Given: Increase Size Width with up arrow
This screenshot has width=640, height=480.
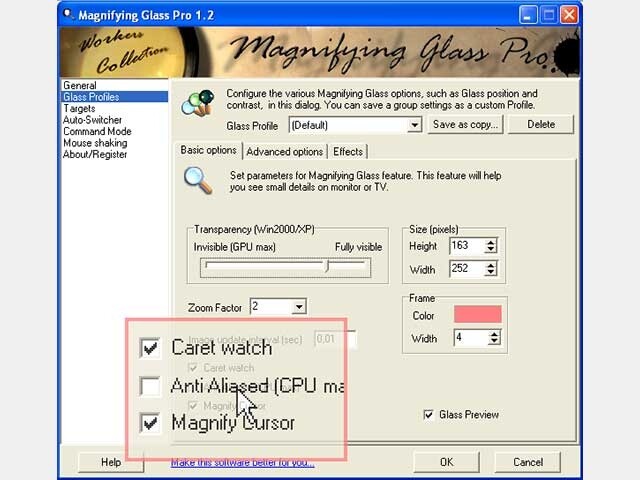Looking at the screenshot, I should tap(491, 265).
